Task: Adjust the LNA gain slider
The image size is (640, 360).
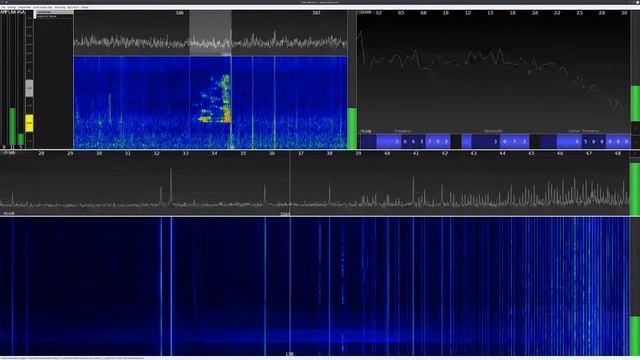Action: 12,80
